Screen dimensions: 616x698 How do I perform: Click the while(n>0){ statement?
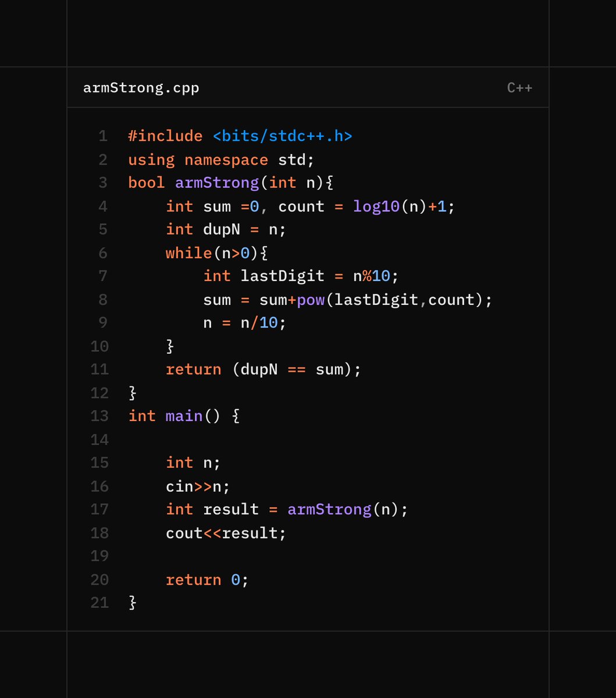pyautogui.click(x=217, y=253)
